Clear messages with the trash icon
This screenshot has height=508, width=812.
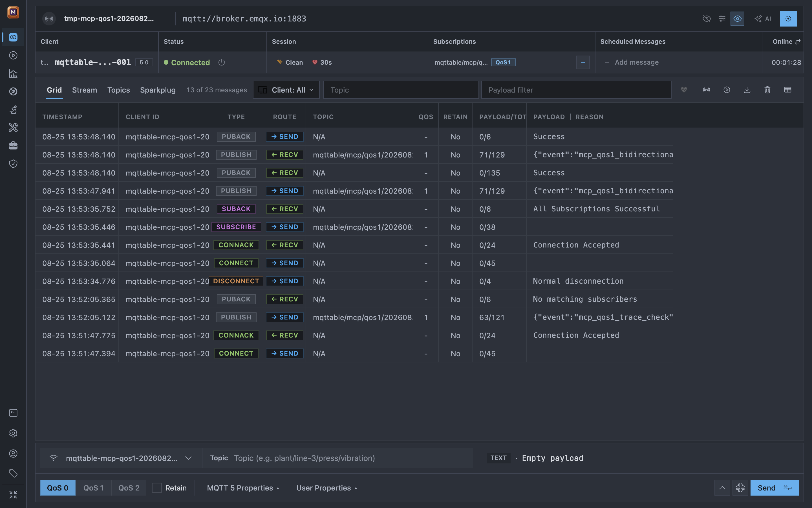tap(767, 90)
